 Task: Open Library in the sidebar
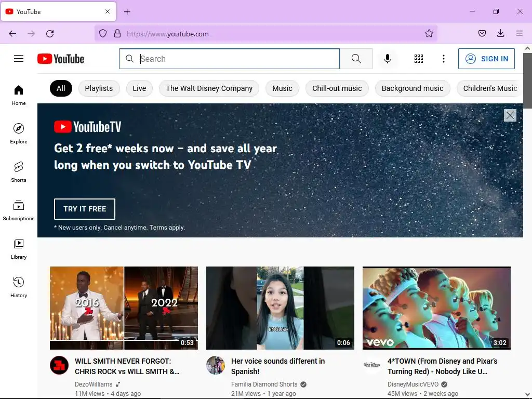(x=19, y=249)
